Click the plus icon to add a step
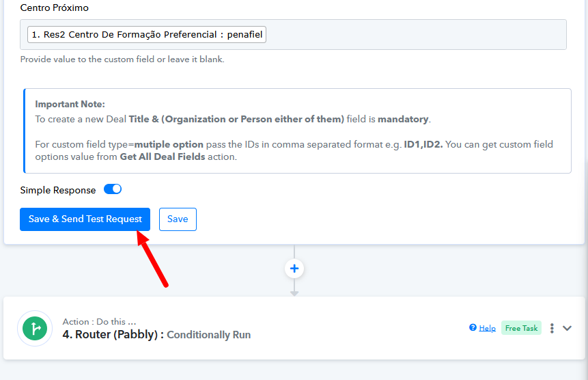The height and width of the screenshot is (380, 588). point(294,269)
